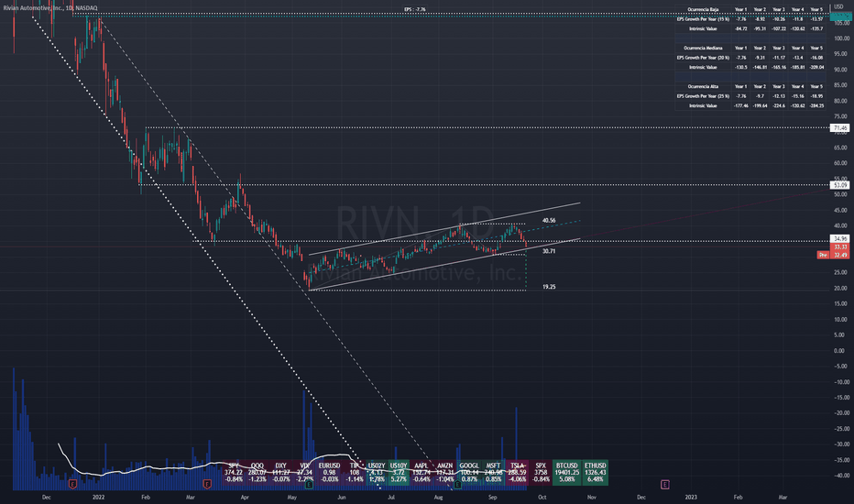Click the EPS Growth Per Year (20 %) row label
The width and height of the screenshot is (854, 504).
point(703,58)
